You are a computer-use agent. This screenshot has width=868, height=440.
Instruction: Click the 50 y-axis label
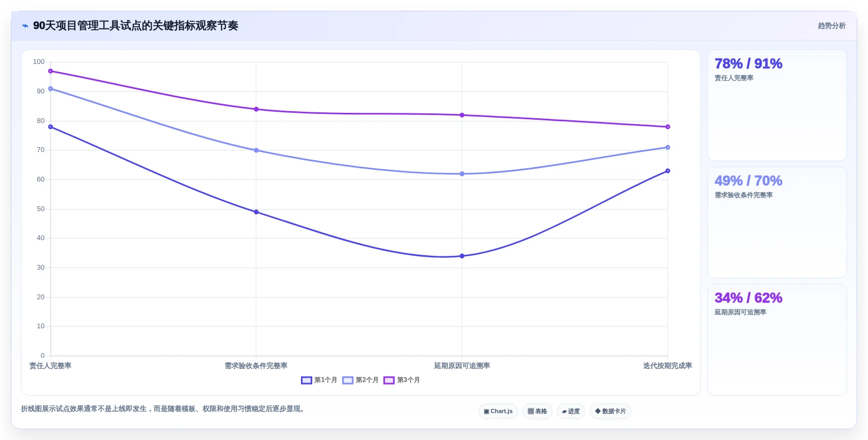point(41,209)
